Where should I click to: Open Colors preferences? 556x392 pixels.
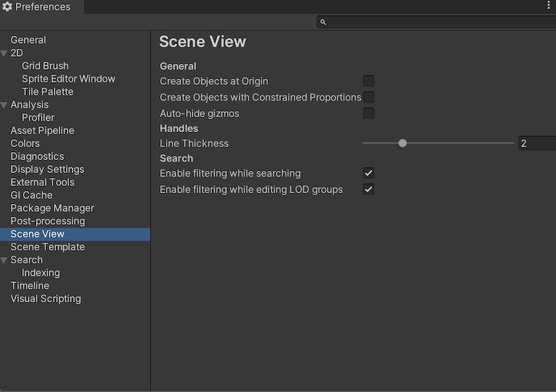pos(25,144)
